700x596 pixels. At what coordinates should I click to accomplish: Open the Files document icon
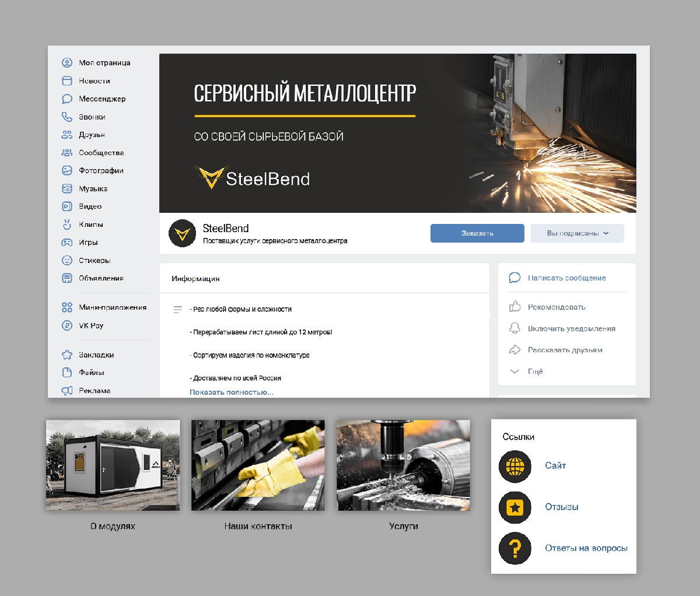[67, 372]
